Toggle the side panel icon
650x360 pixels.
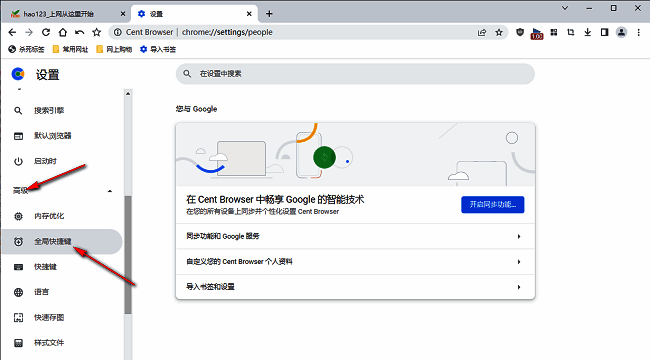click(604, 32)
